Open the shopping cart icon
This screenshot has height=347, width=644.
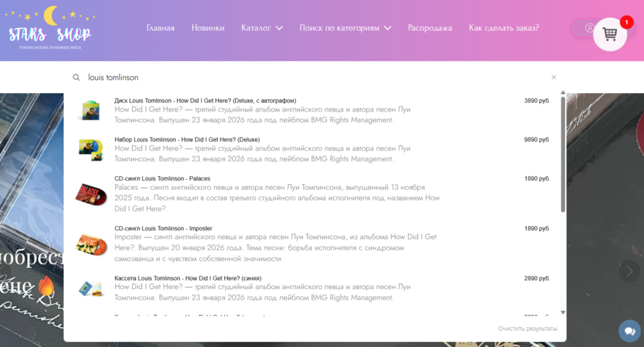click(610, 34)
